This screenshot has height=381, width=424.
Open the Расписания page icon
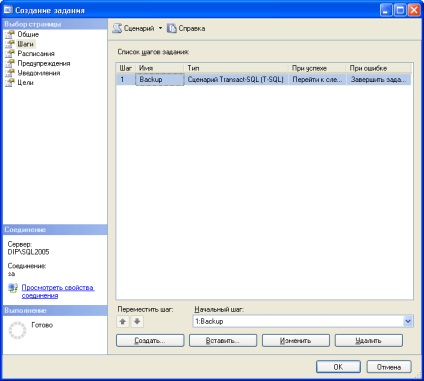click(x=10, y=54)
